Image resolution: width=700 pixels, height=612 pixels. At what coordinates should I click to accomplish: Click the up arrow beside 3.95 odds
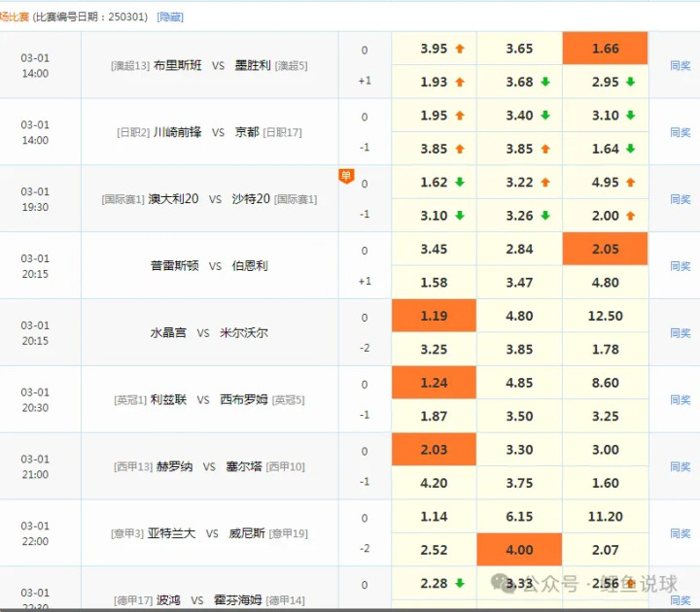[459, 49]
